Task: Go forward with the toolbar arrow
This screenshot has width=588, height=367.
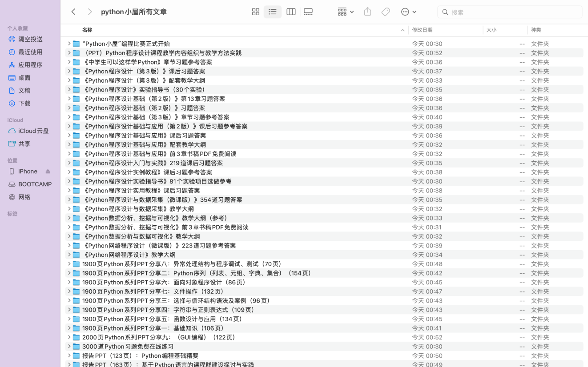Action: 90,12
